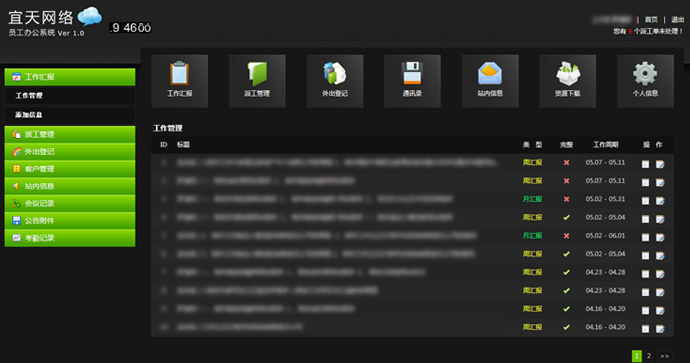
Task: Click the current page 1 button
Action: tap(636, 356)
